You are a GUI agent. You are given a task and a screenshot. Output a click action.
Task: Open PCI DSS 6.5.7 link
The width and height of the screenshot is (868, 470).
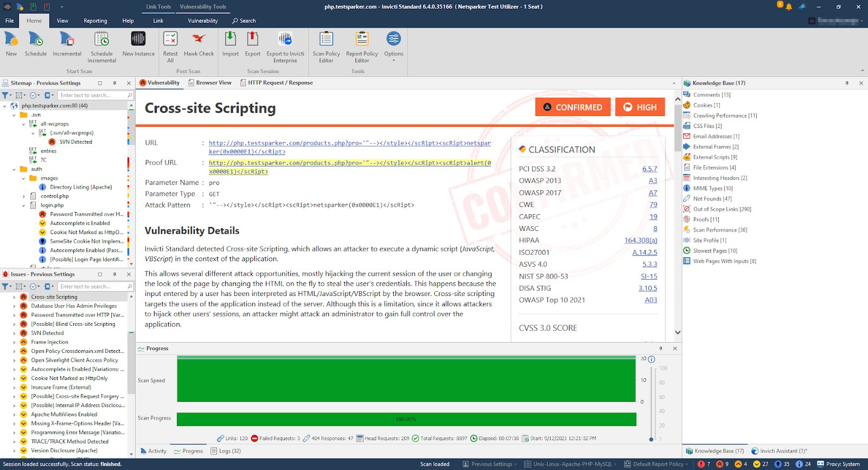click(x=649, y=169)
